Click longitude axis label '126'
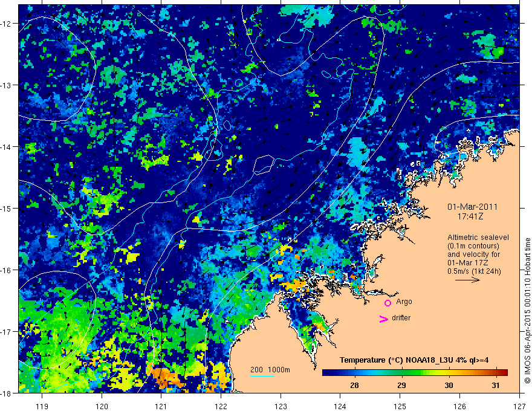Screen dimensions: 532x411 [459, 406]
